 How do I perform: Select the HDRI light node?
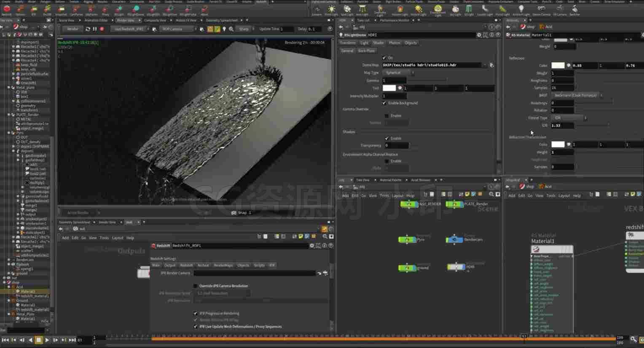pos(456,267)
